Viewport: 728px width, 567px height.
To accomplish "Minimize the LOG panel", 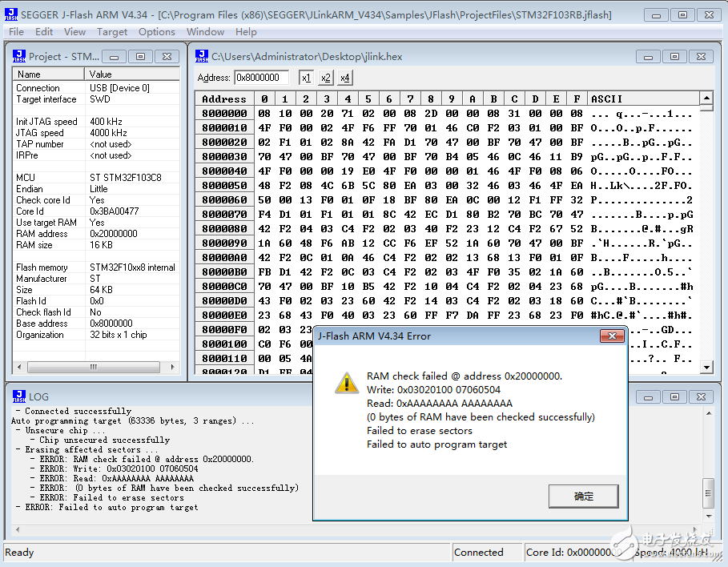I will tap(648, 397).
